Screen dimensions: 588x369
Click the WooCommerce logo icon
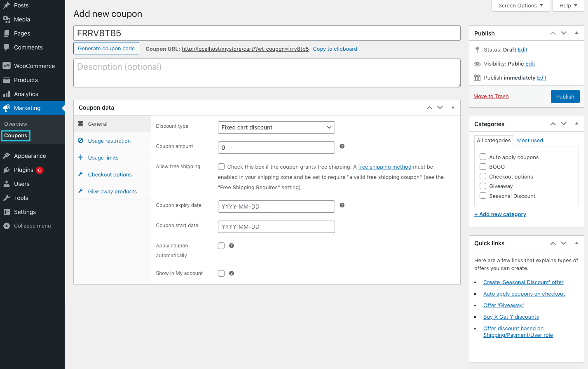point(7,66)
